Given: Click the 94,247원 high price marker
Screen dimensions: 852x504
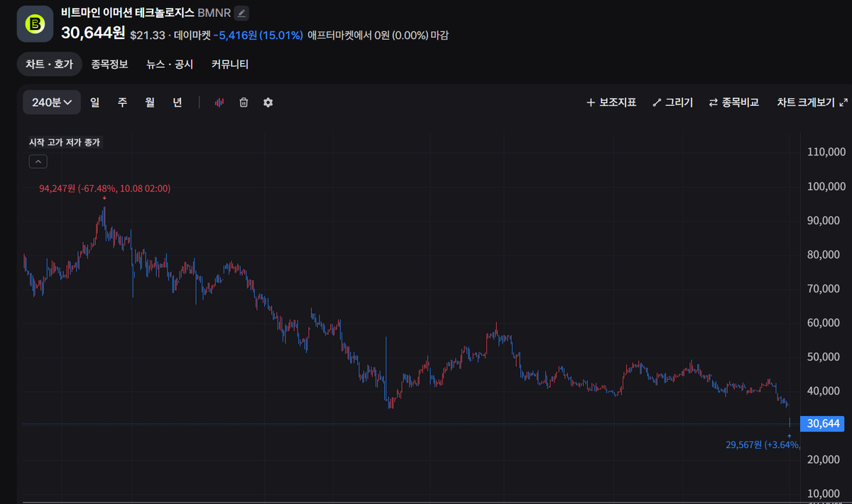Looking at the screenshot, I should (x=104, y=188).
